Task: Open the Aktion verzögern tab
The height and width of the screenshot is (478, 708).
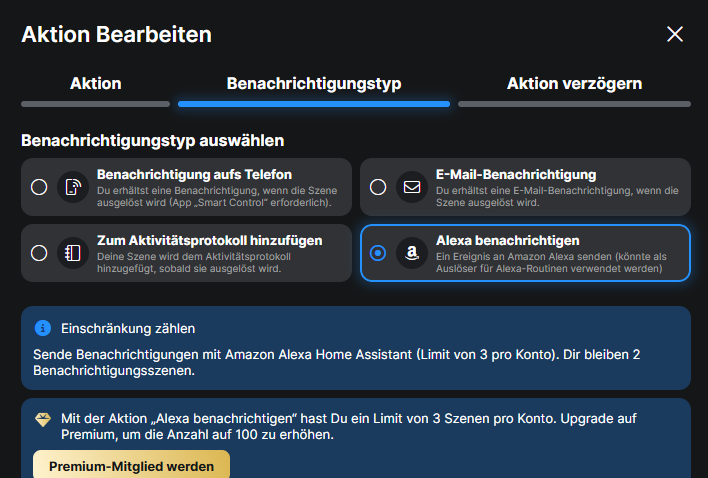Action: (x=574, y=83)
